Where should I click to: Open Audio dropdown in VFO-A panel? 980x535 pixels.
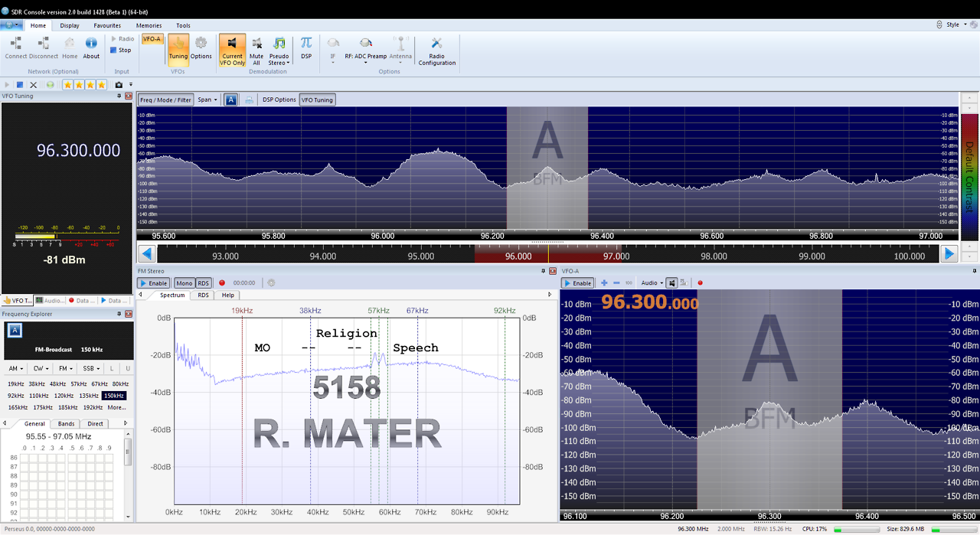(652, 283)
